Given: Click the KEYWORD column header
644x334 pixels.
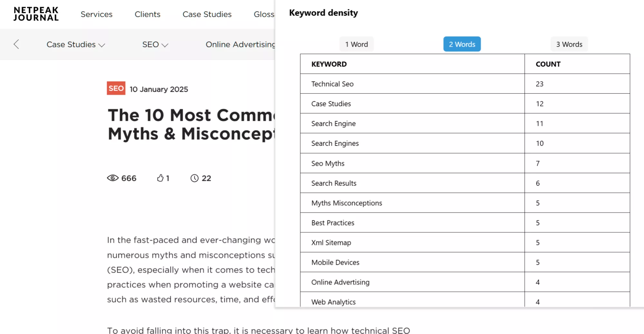Looking at the screenshot, I should (x=329, y=64).
